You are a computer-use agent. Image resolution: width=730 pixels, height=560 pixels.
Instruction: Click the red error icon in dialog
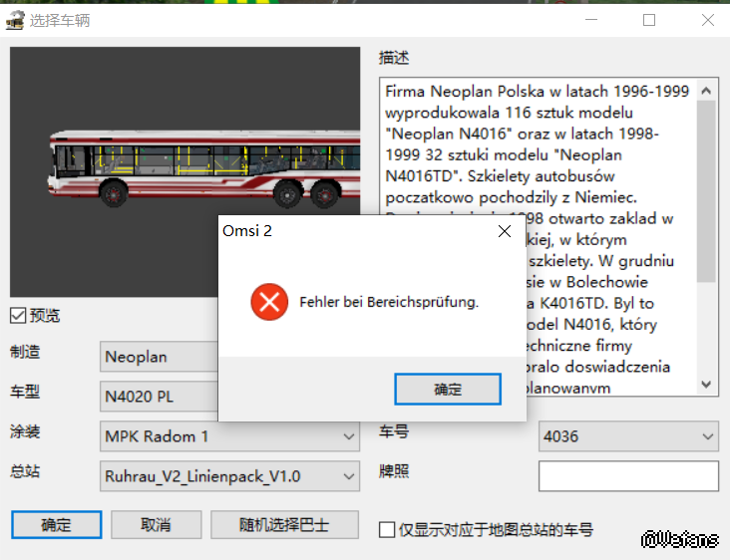(268, 301)
